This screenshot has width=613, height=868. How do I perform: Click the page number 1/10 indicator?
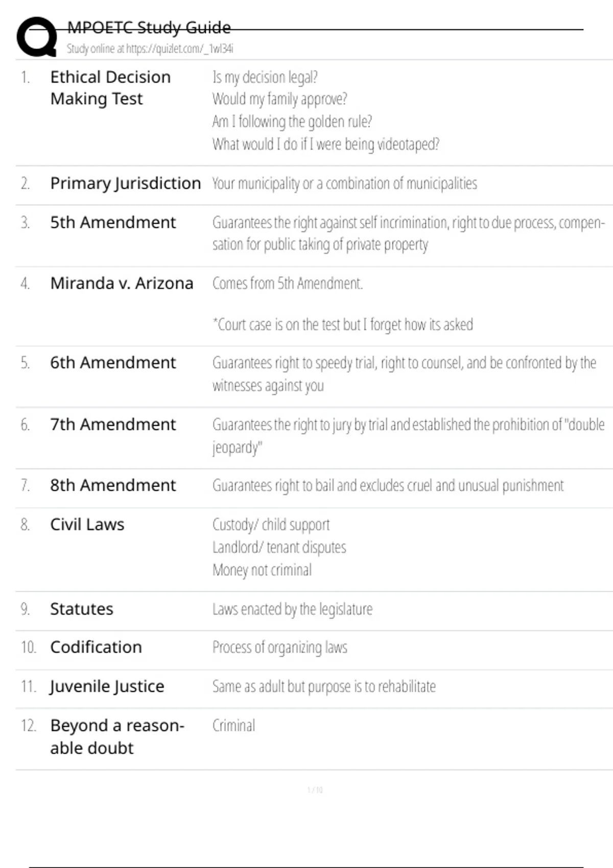(315, 790)
